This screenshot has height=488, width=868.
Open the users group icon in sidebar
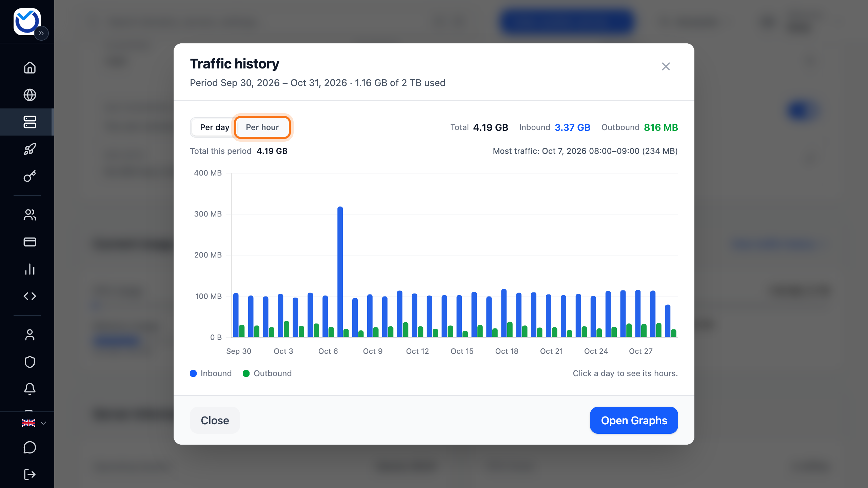pyautogui.click(x=30, y=215)
